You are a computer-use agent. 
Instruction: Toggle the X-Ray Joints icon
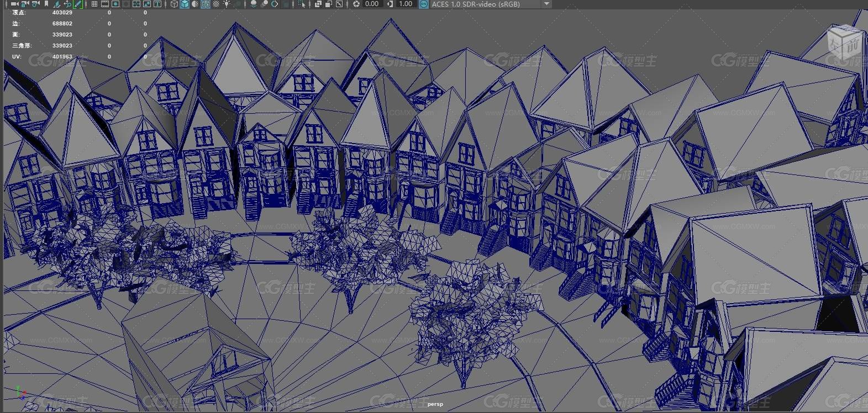tap(339, 4)
